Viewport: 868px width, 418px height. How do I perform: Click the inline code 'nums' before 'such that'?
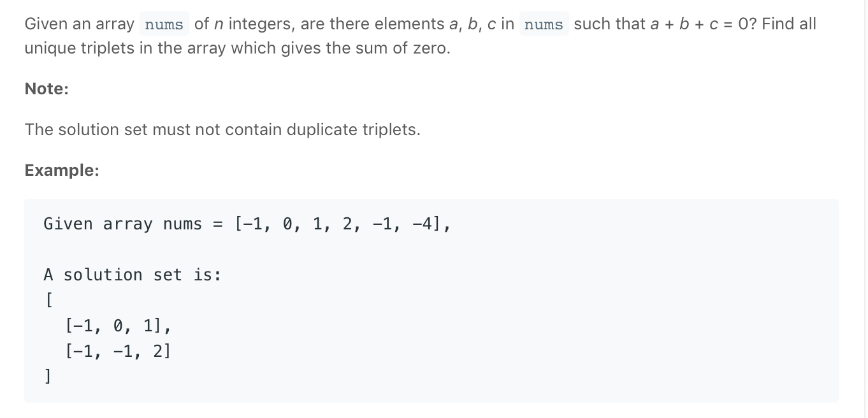(x=544, y=25)
